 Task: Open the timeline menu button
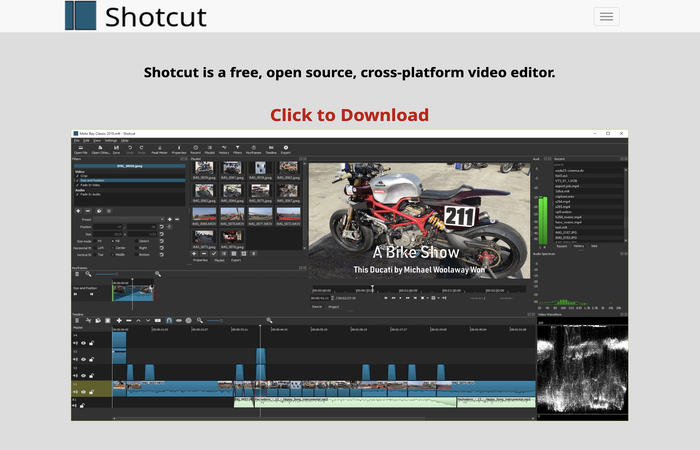point(77,320)
